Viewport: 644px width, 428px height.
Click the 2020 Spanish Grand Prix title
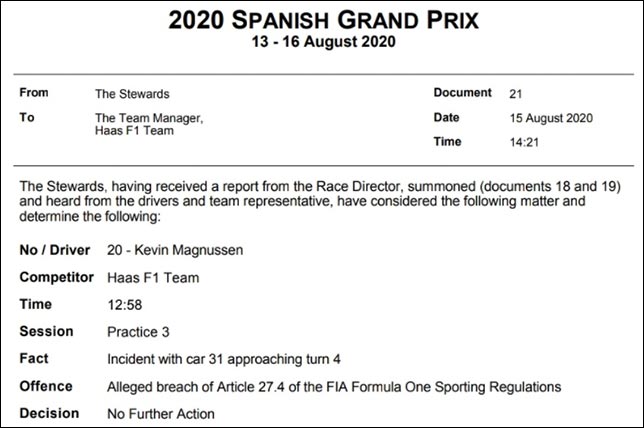click(322, 19)
